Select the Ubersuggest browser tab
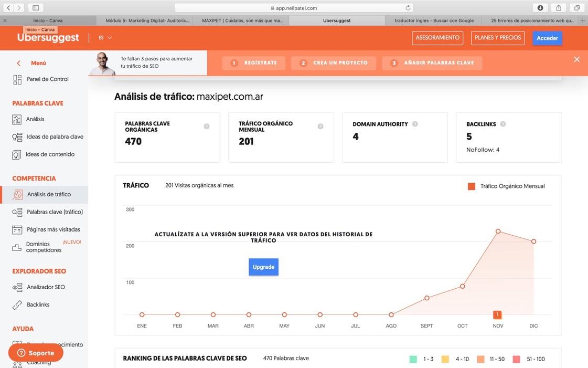Viewport: 588px width, 368px height. [337, 20]
